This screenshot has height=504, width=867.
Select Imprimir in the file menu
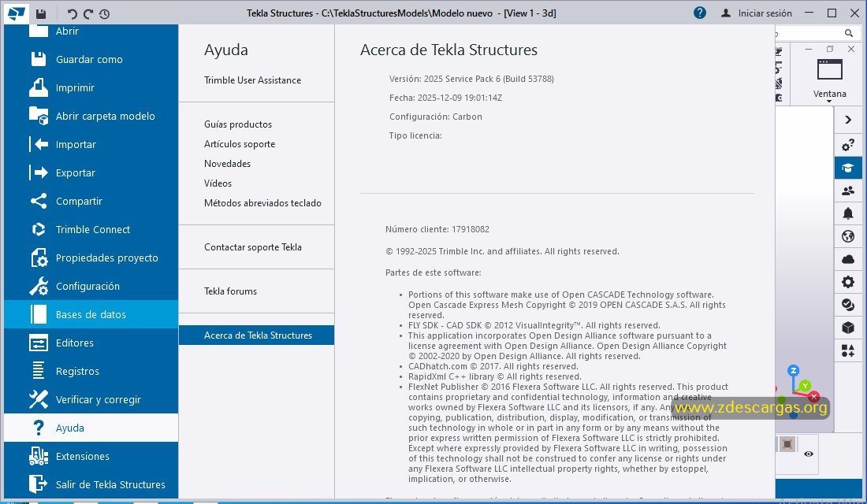point(91,87)
